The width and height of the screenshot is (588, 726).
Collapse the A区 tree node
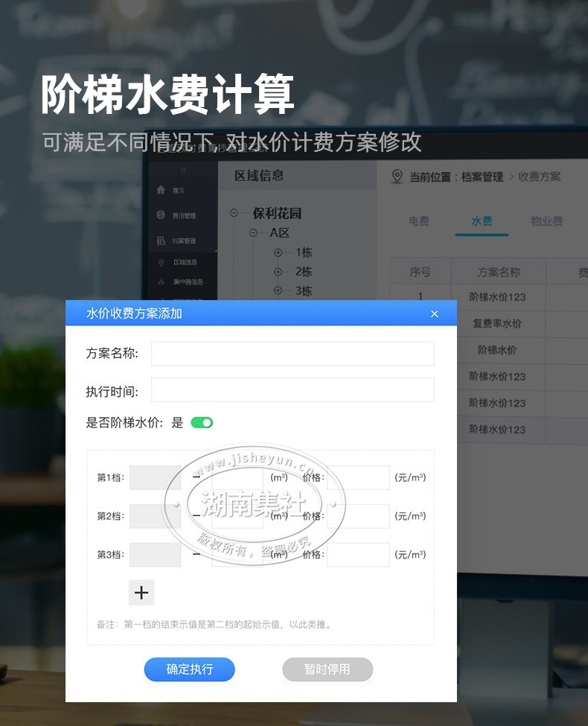(x=253, y=233)
